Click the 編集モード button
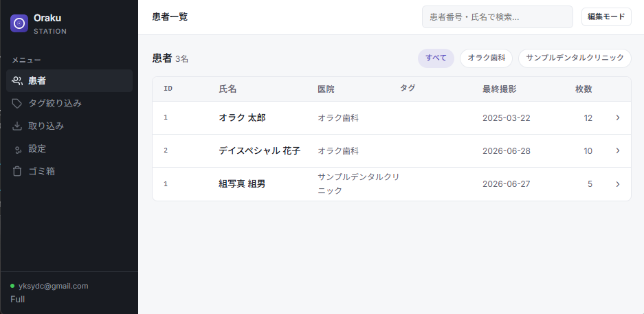Screen dimensions: 644x314 pyautogui.click(x=606, y=16)
